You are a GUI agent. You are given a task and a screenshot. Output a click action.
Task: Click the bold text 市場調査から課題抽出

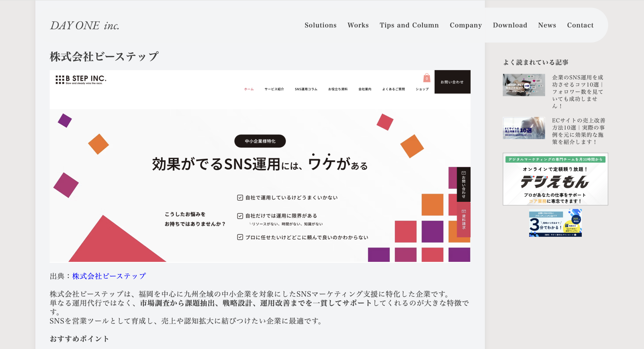177,303
